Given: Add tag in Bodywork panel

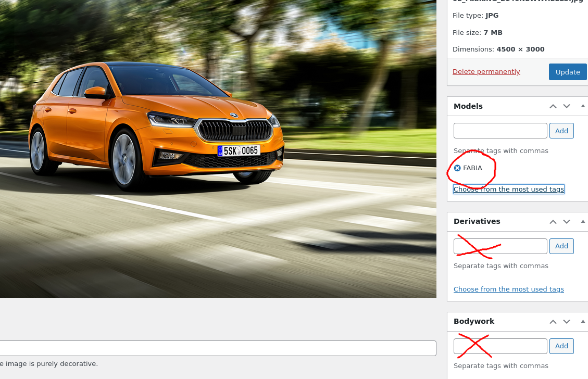Looking at the screenshot, I should tap(561, 346).
